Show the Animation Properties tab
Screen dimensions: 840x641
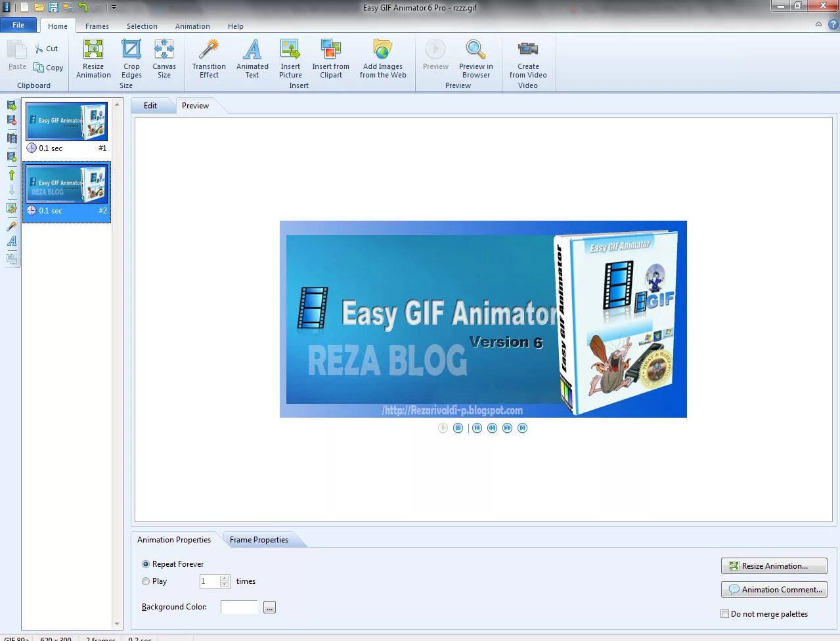click(x=174, y=540)
